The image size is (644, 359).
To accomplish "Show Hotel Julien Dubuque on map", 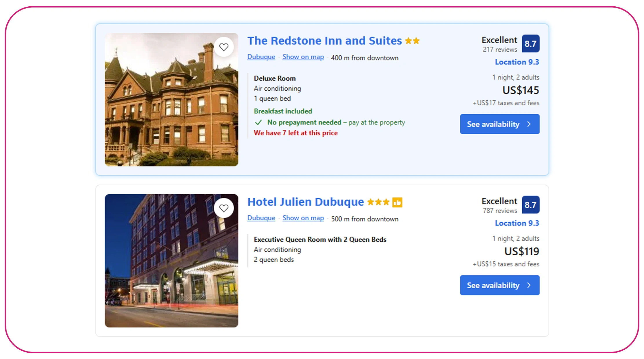I will coord(303,218).
